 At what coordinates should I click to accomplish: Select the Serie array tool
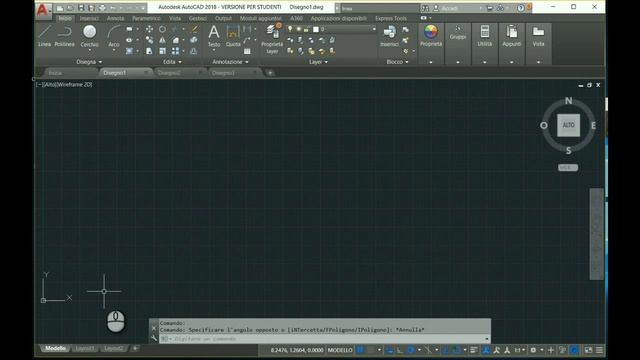pos(176,51)
